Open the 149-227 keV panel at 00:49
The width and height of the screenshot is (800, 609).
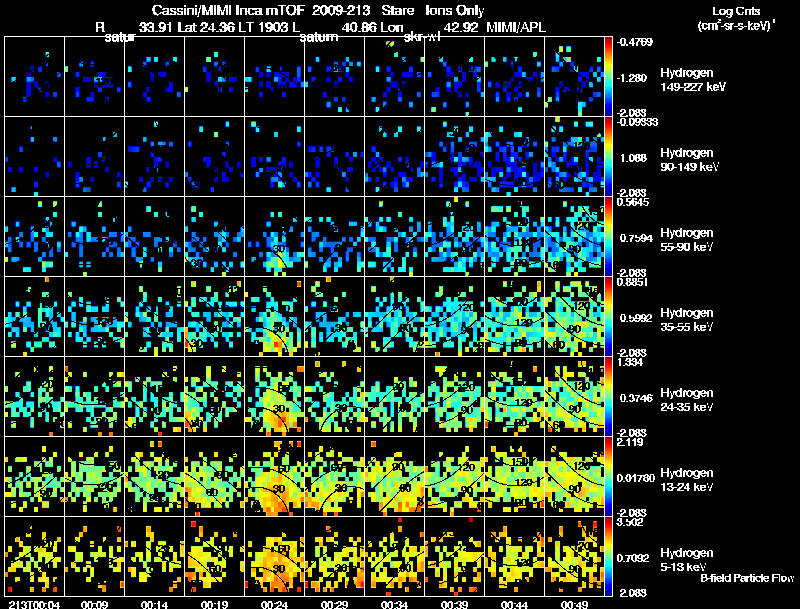click(574, 76)
